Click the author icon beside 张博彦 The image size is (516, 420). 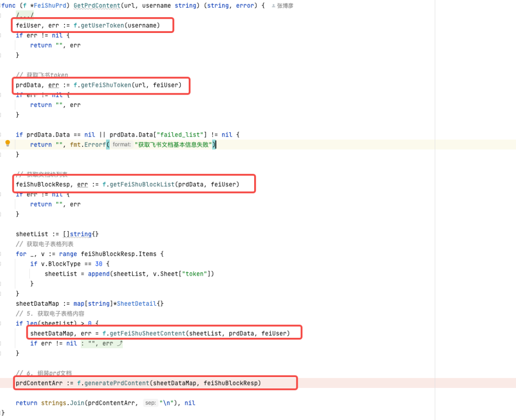[x=273, y=6]
